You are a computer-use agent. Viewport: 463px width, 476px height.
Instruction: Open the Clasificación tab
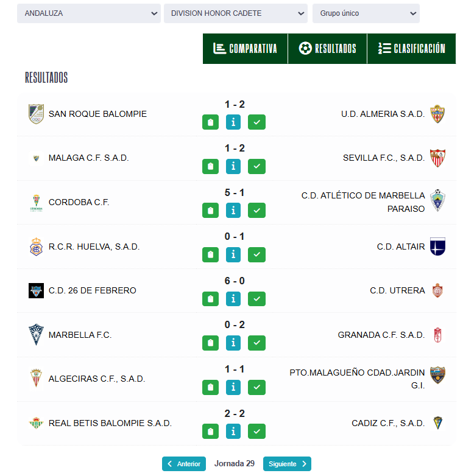(411, 49)
